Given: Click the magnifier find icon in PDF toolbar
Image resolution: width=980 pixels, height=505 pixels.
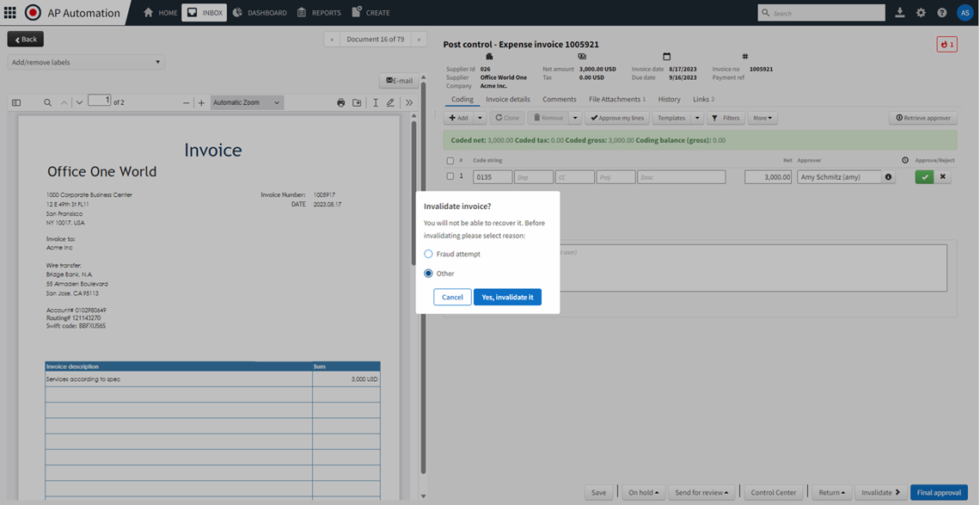Looking at the screenshot, I should tap(47, 103).
